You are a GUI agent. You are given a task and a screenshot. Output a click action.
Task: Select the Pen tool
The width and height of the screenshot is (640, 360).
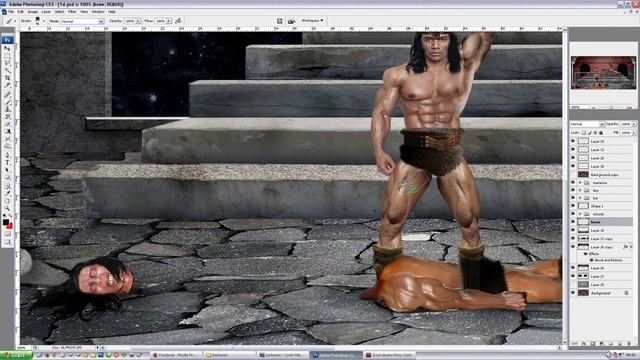pos(7,155)
